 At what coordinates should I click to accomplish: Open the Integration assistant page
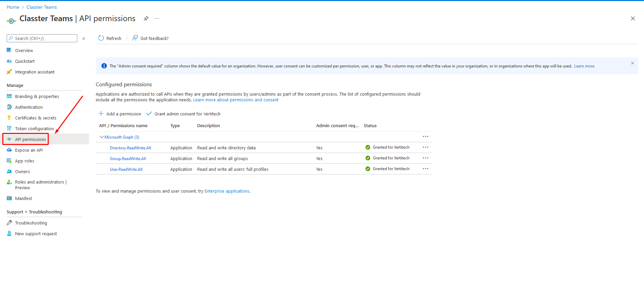point(35,72)
